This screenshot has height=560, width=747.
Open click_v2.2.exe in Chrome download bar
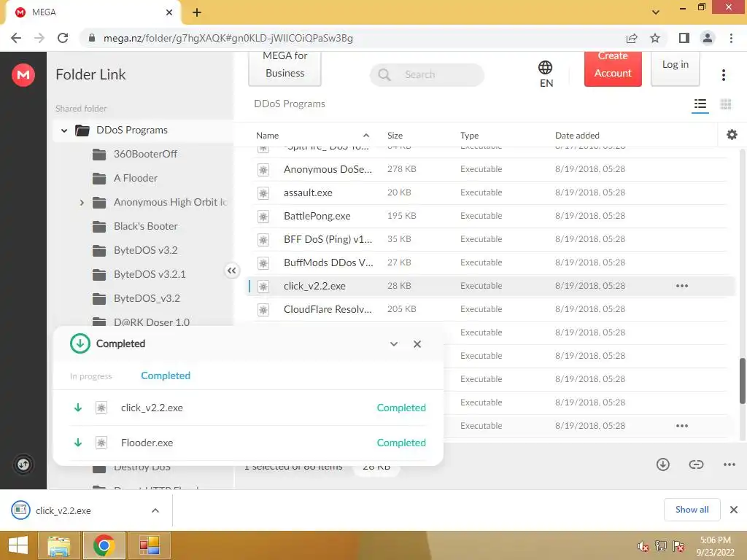coord(63,510)
